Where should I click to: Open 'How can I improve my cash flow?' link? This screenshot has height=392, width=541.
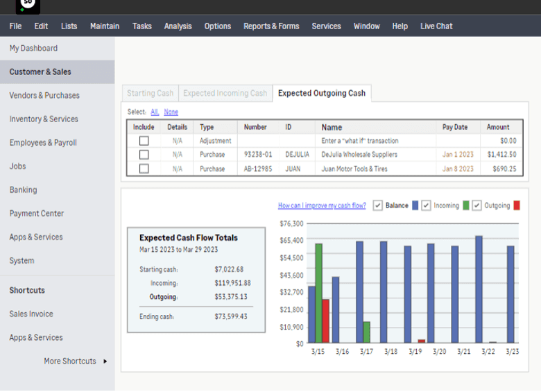(x=322, y=206)
